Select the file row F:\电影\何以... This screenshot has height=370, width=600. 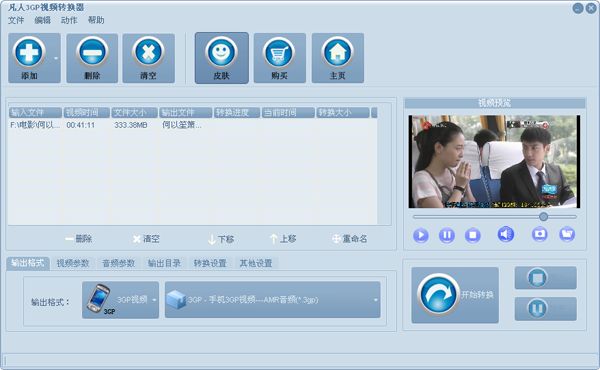coord(192,125)
